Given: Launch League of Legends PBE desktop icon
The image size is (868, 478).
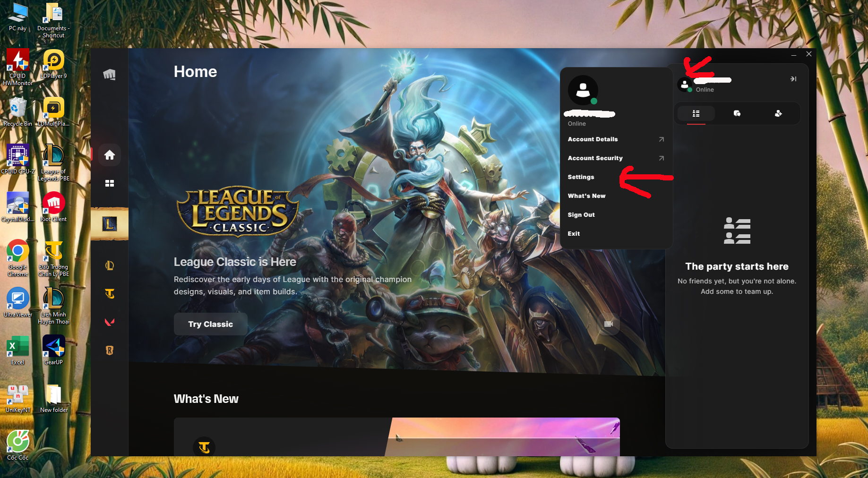Looking at the screenshot, I should pos(53,163).
